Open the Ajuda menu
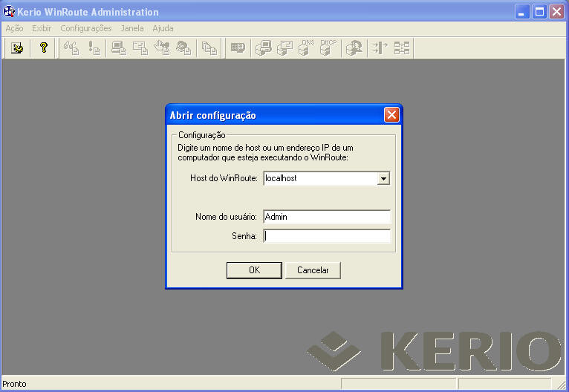The width and height of the screenshot is (569, 392). [163, 28]
